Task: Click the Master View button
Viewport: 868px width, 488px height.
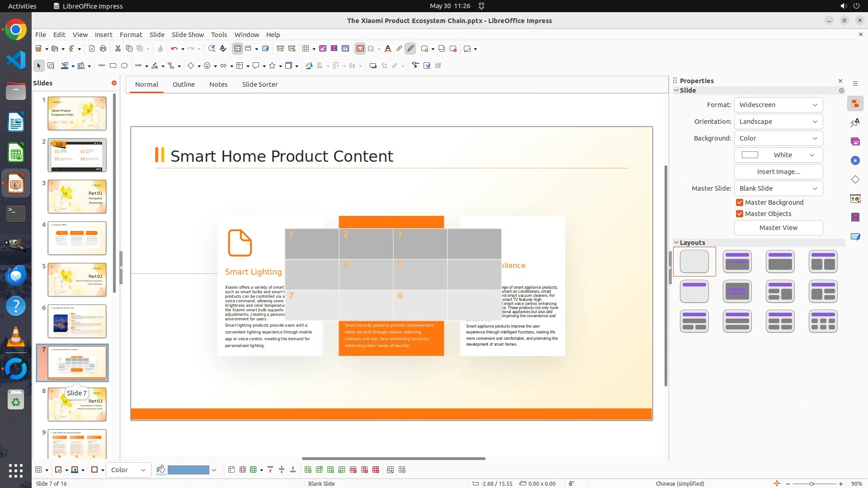Action: pyautogui.click(x=778, y=228)
